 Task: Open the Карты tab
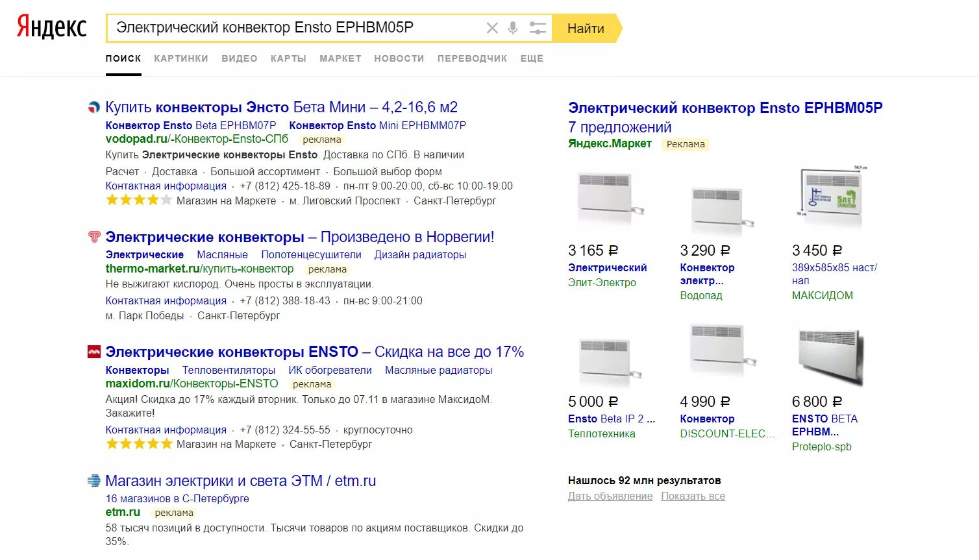click(x=288, y=58)
